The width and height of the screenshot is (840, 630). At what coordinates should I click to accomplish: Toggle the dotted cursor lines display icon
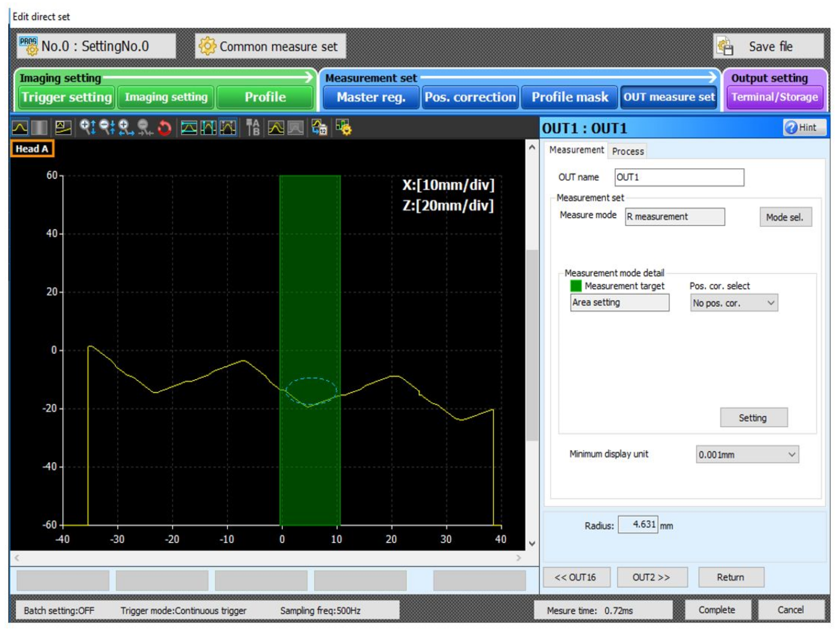coord(227,127)
